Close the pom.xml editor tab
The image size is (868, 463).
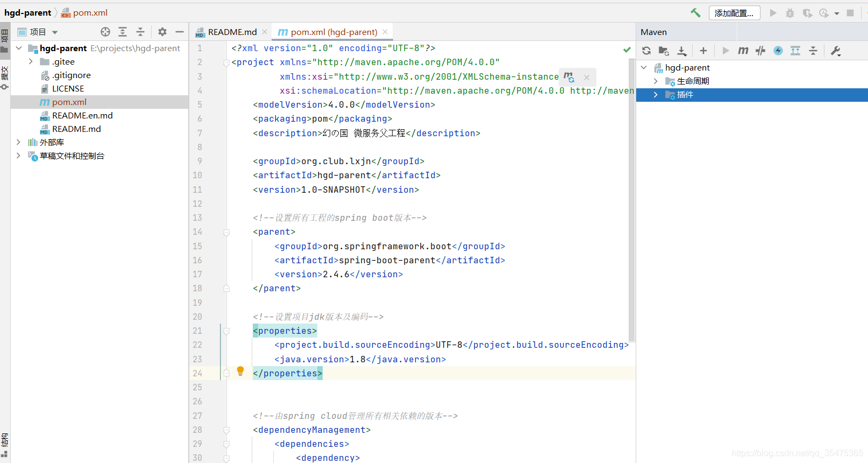click(385, 32)
